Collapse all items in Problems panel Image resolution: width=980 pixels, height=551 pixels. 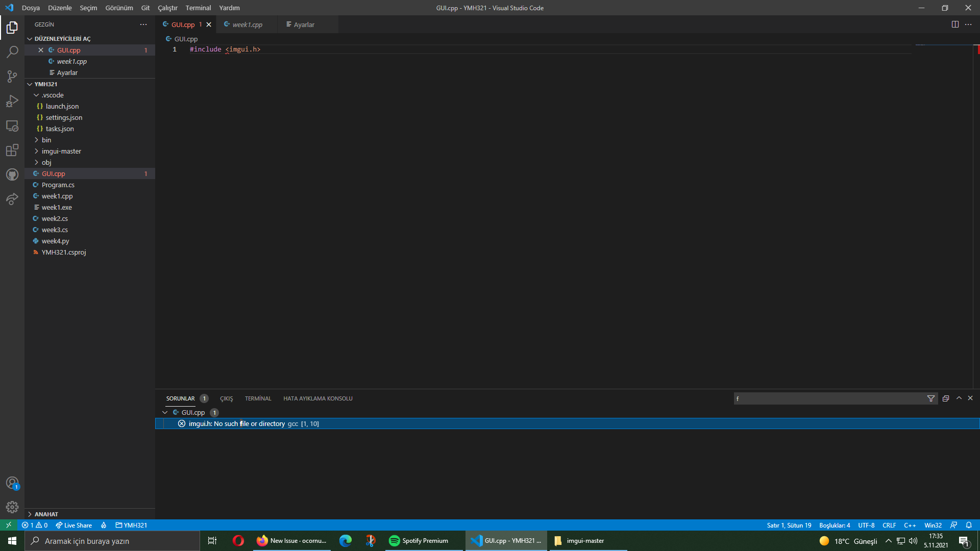click(x=946, y=398)
